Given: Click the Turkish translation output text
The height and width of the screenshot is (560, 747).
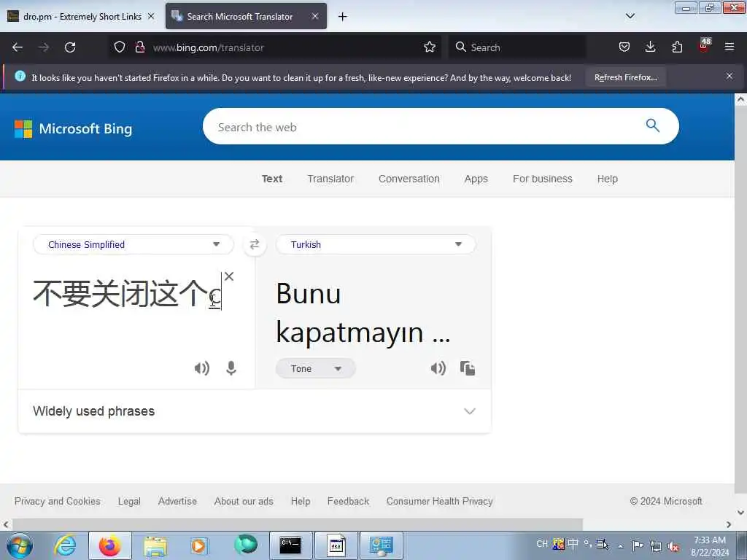Looking at the screenshot, I should coord(363,312).
